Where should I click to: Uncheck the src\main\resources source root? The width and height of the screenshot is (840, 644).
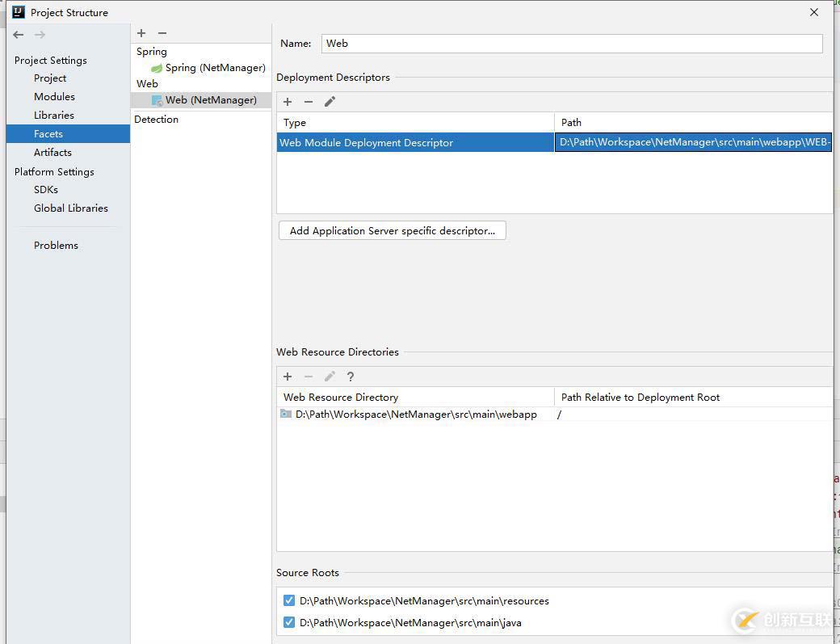click(x=289, y=601)
